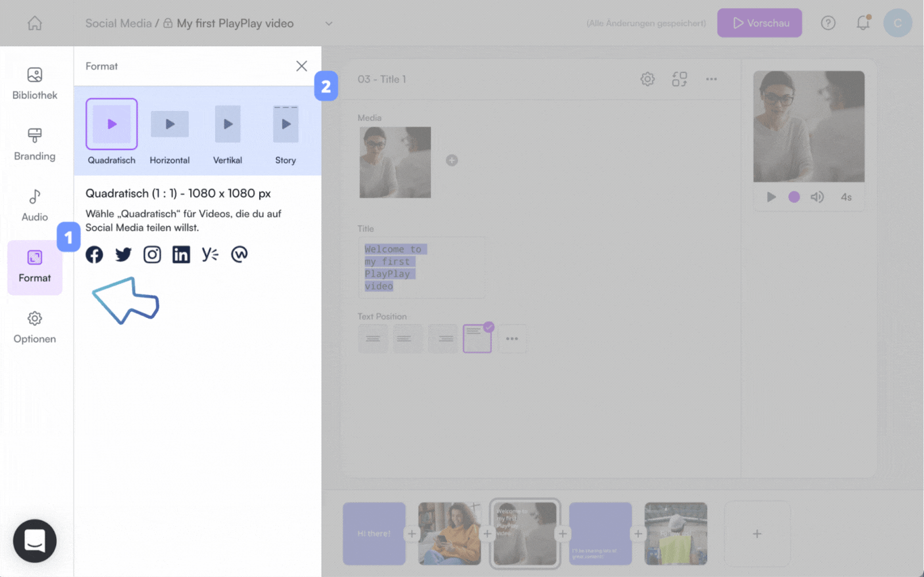Viewport: 924px width, 577px height.
Task: Open the support chat bubble
Action: (x=34, y=540)
